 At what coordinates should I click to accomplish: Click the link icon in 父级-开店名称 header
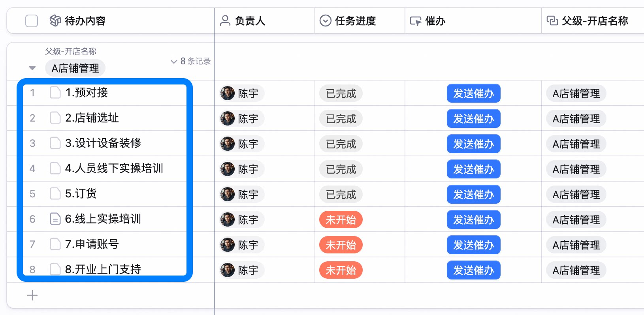pos(552,21)
